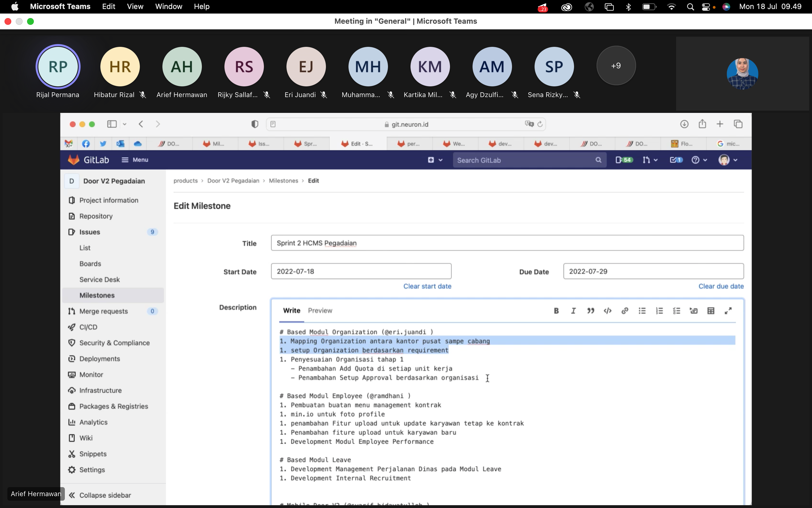Open products breadcrumb link
Screen dimensions: 812x508
point(186,181)
